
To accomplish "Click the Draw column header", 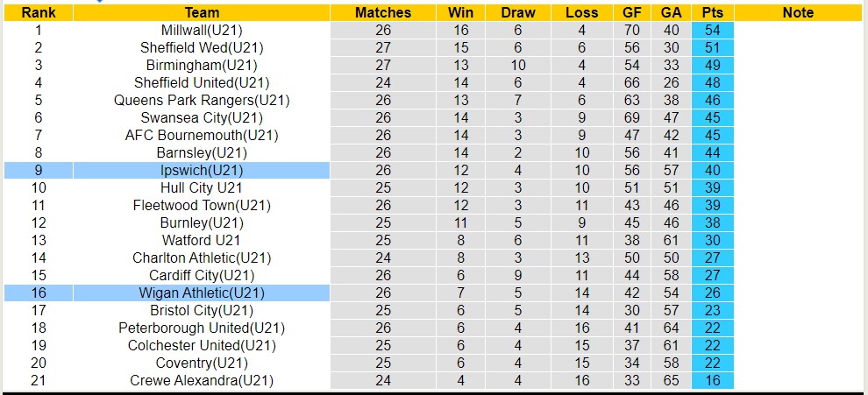I will (x=518, y=12).
